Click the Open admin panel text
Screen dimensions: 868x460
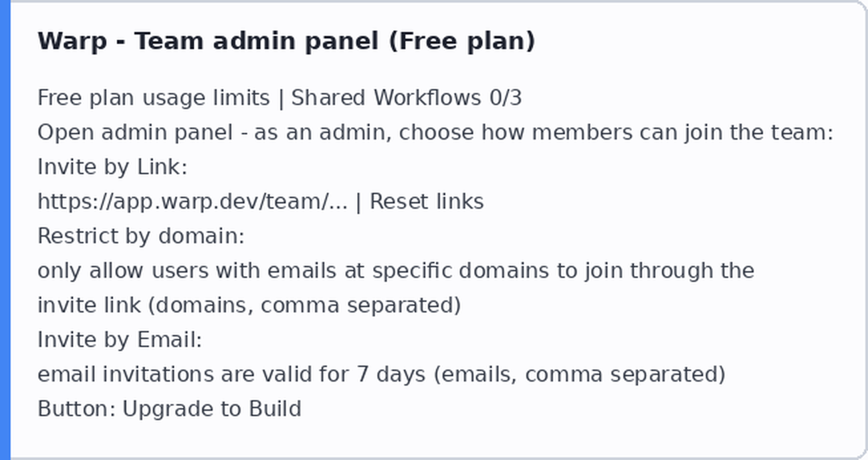(135, 132)
